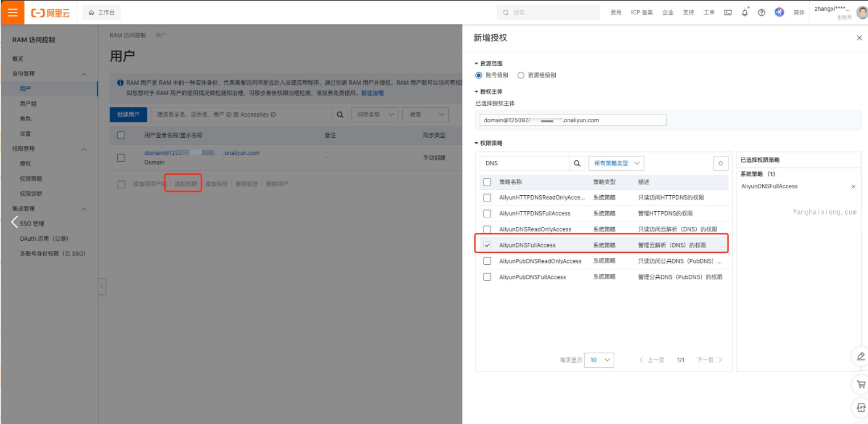Screen dimensions: 868x424
Task: Collapse 身份管理 sidebar group
Action: [84, 74]
